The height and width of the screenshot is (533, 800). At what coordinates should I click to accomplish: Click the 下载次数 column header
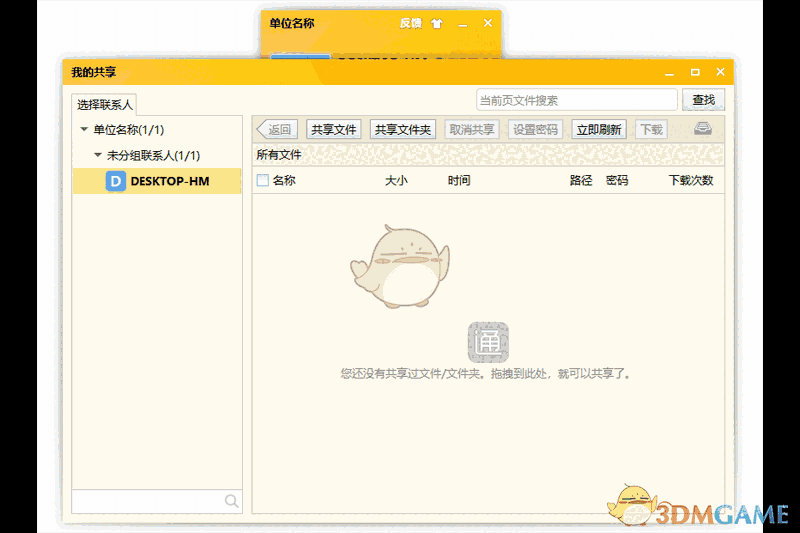tap(691, 181)
